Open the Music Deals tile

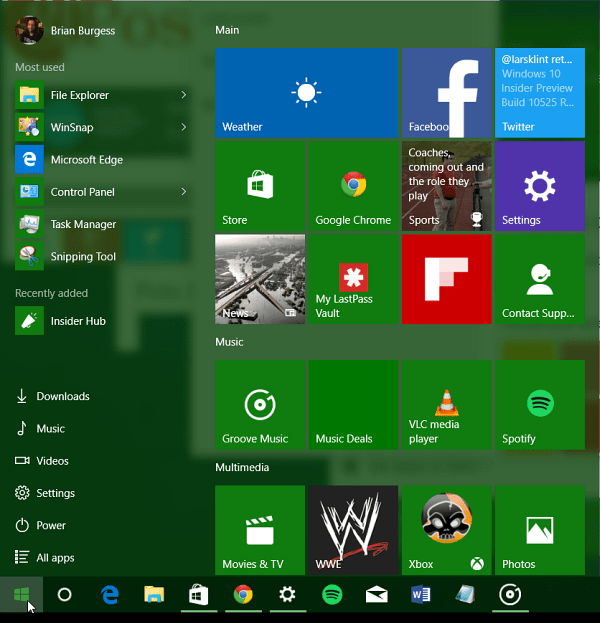pos(353,405)
